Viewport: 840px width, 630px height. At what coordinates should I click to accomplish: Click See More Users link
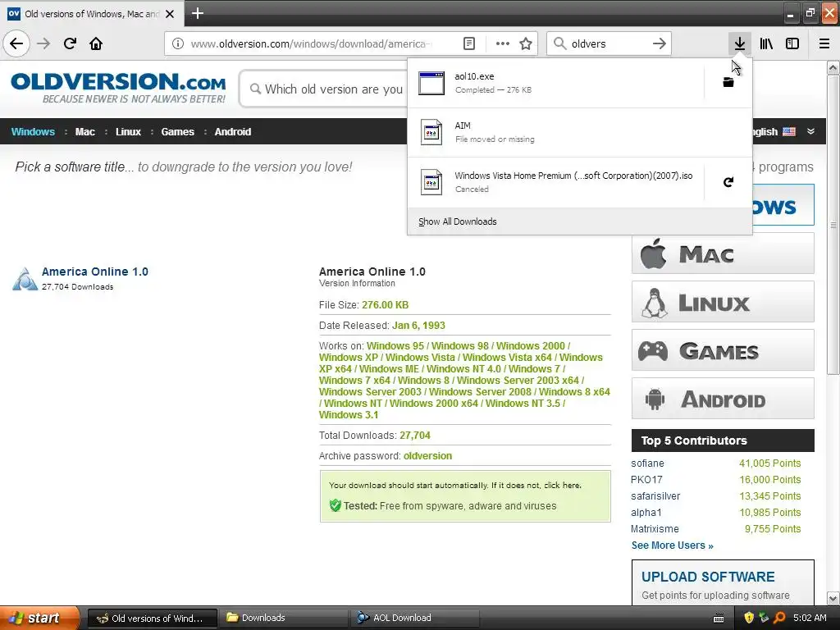pyautogui.click(x=672, y=546)
